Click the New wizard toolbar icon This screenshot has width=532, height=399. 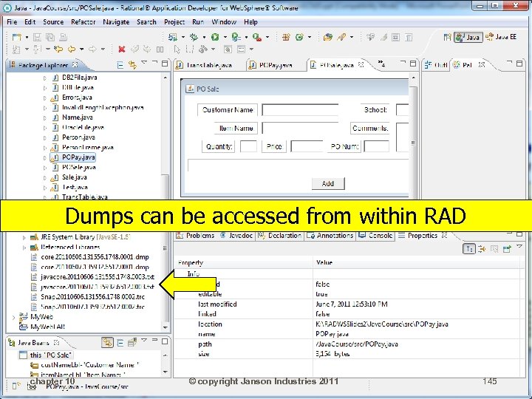point(16,37)
